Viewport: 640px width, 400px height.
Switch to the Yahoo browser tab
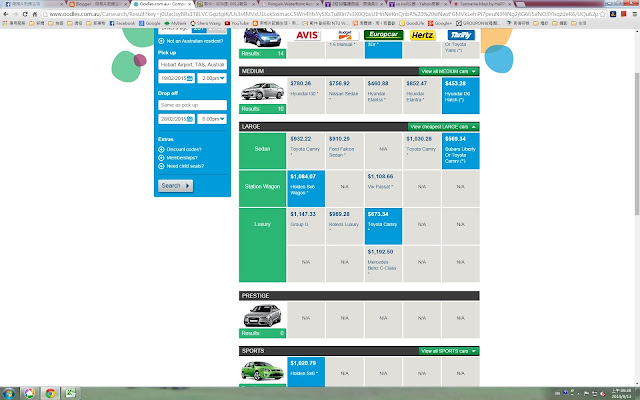point(419,4)
